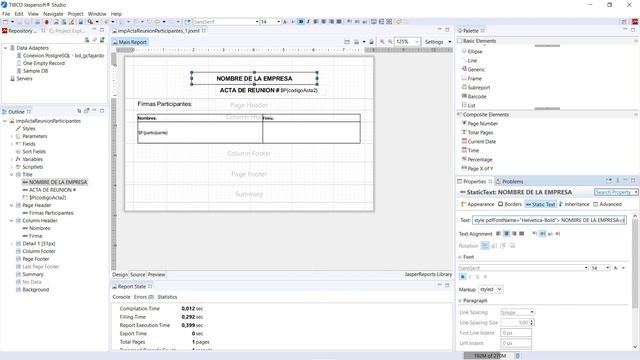Screen dimensions: 640x360
Task: Click the Repository view icon
Action: coord(5,31)
